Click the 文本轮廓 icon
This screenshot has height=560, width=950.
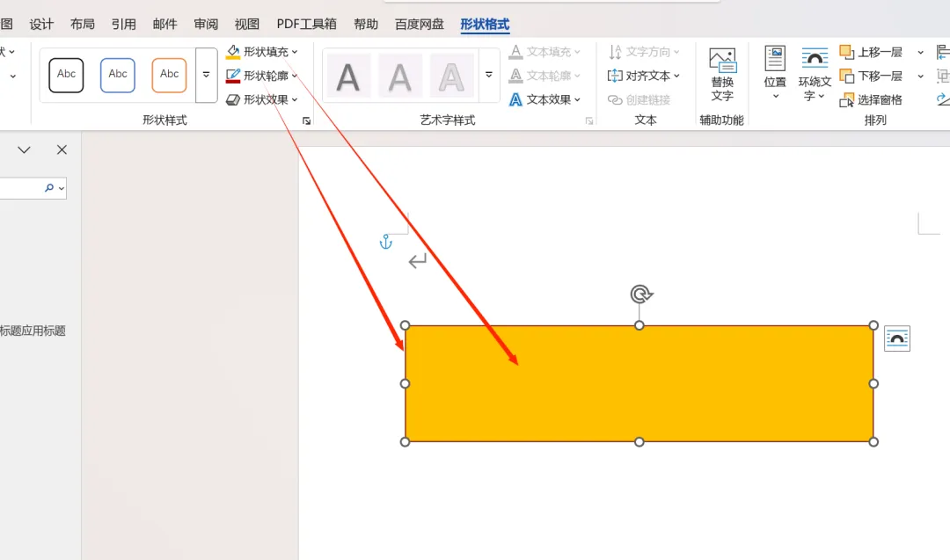click(515, 76)
